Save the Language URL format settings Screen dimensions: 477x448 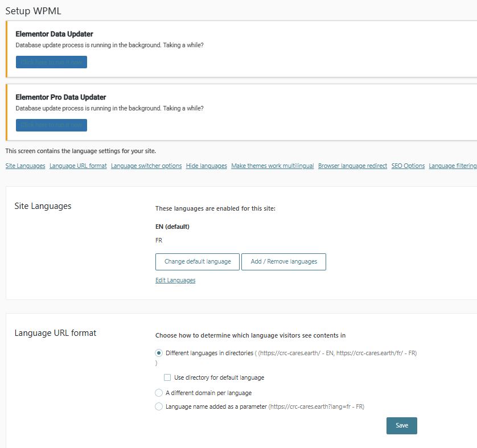click(x=401, y=426)
